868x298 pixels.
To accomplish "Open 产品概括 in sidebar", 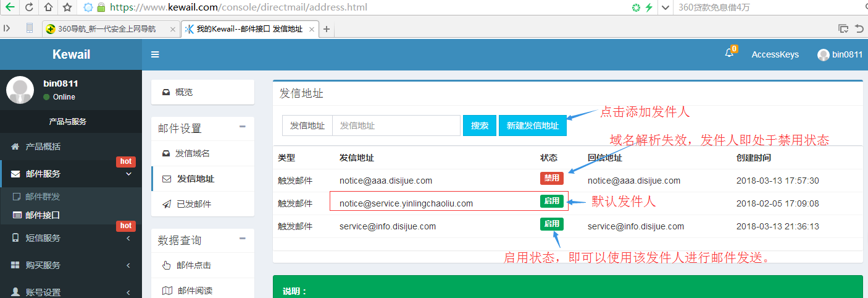I will pos(71,147).
